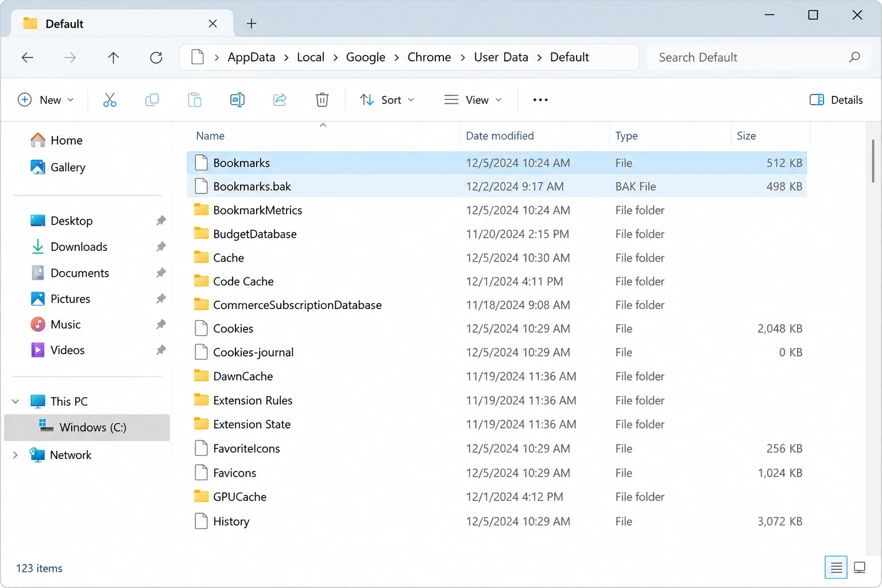The width and height of the screenshot is (882, 588).
Task: Select Windows (C:) drive in sidebar
Action: (87, 427)
